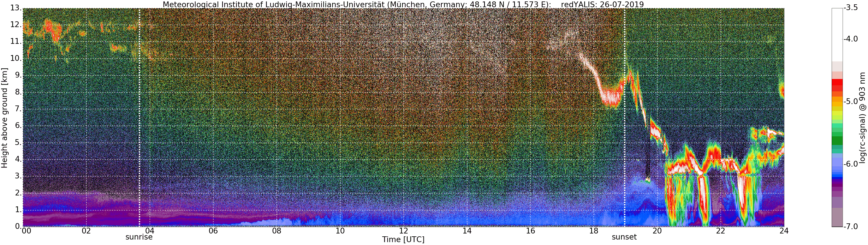Click the '18' tick label on the time axis

coord(594,231)
